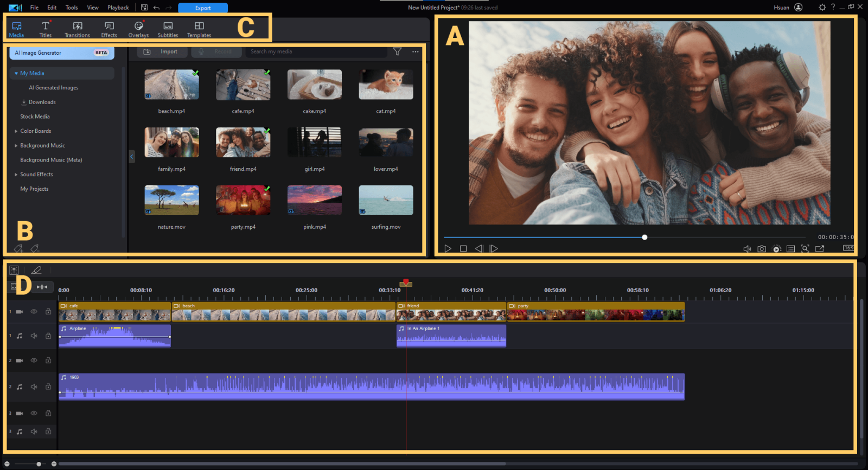Expand the Color Boards folder

pyautogui.click(x=16, y=131)
